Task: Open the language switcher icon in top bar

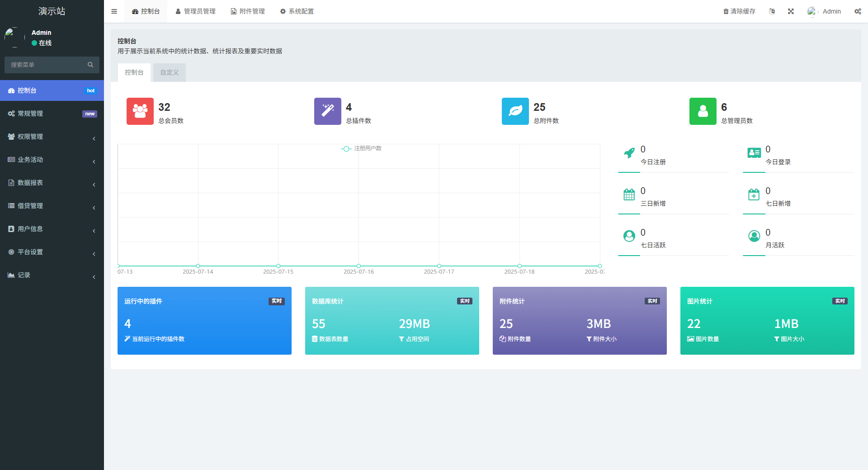Action: [772, 11]
